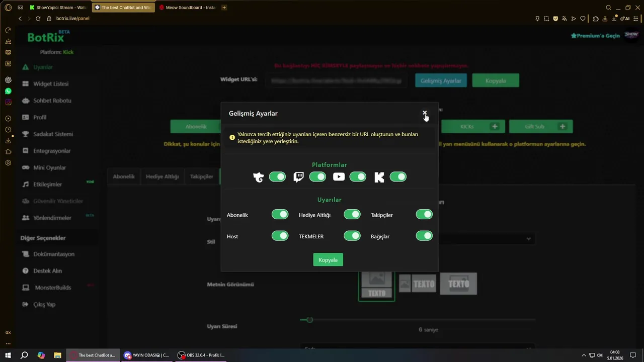Open the Opera sidebar extensions cube icon
Image resolution: width=644 pixels, height=362 pixels.
[8, 152]
